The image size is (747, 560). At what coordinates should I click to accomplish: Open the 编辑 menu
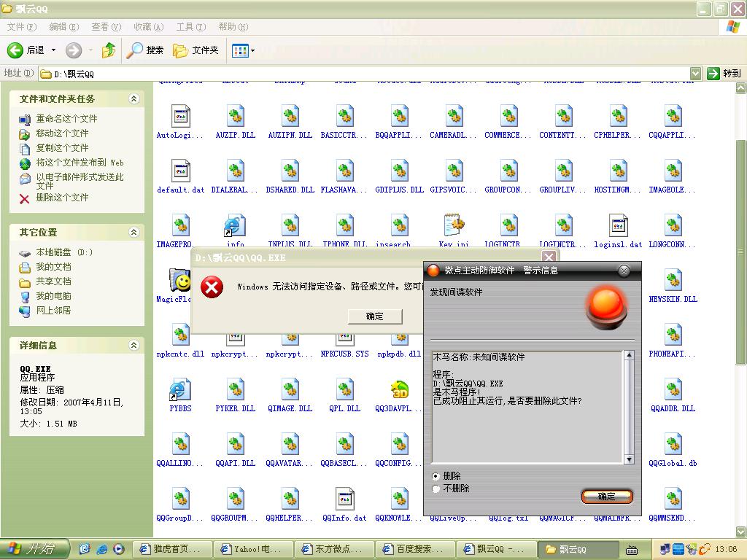coord(64,27)
